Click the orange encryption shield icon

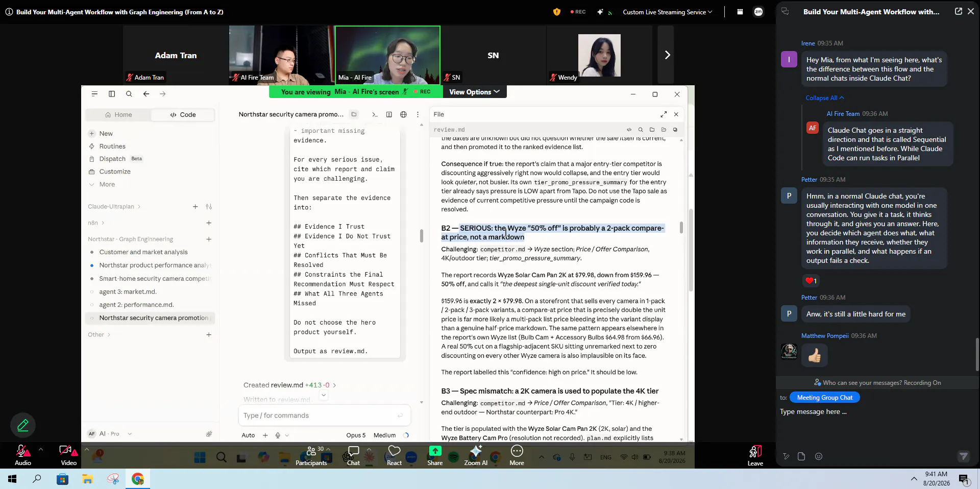557,12
